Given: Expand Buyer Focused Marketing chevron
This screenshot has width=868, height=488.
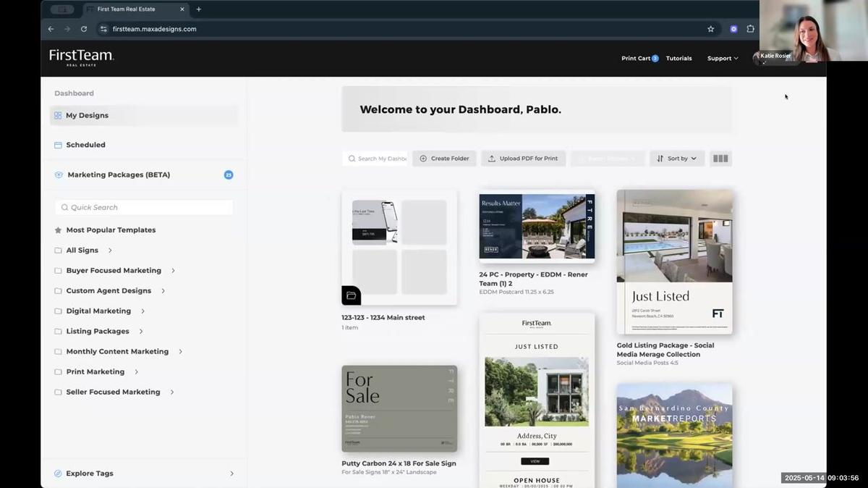Looking at the screenshot, I should click(173, 271).
